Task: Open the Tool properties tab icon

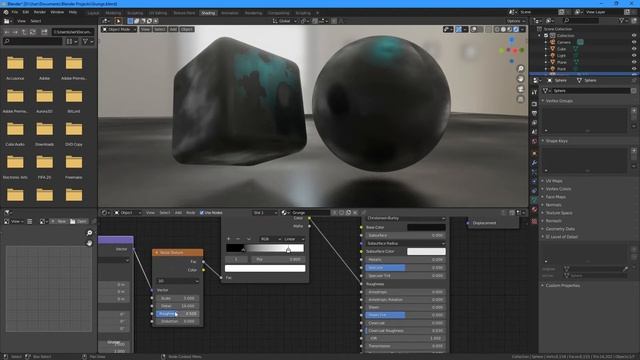Action: tap(534, 92)
